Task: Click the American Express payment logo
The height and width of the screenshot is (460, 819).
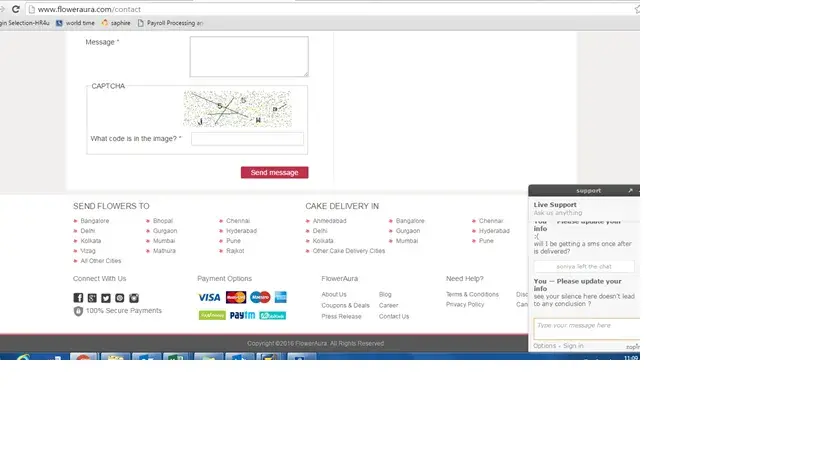Action: coord(280,297)
